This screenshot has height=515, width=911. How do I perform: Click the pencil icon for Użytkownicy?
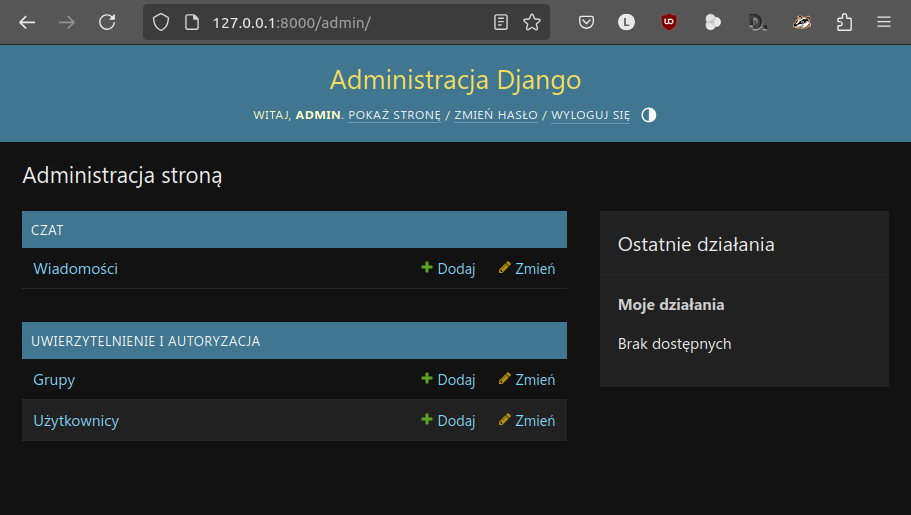pos(504,420)
